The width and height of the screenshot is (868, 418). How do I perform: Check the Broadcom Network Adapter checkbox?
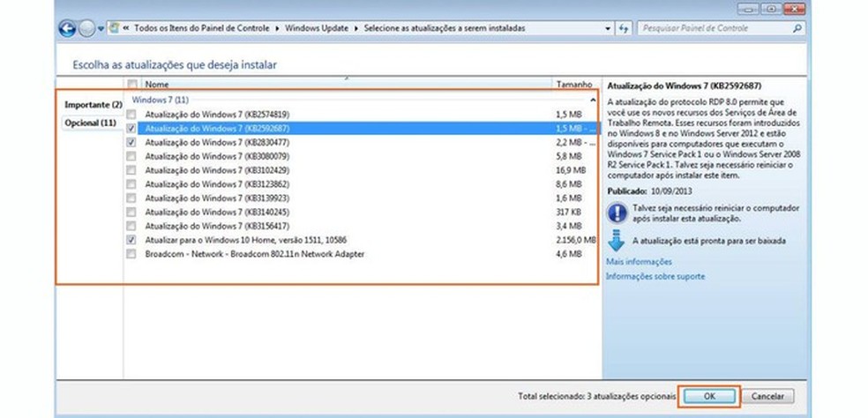coord(131,254)
